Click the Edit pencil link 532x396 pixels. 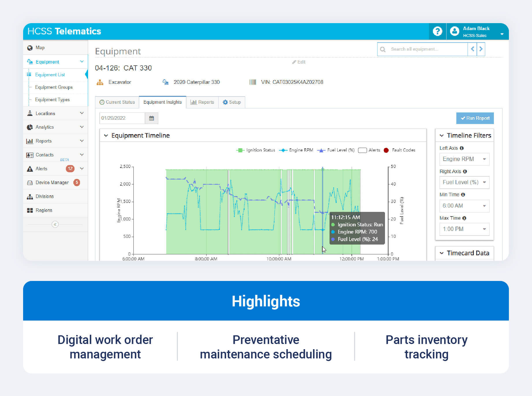pyautogui.click(x=299, y=62)
